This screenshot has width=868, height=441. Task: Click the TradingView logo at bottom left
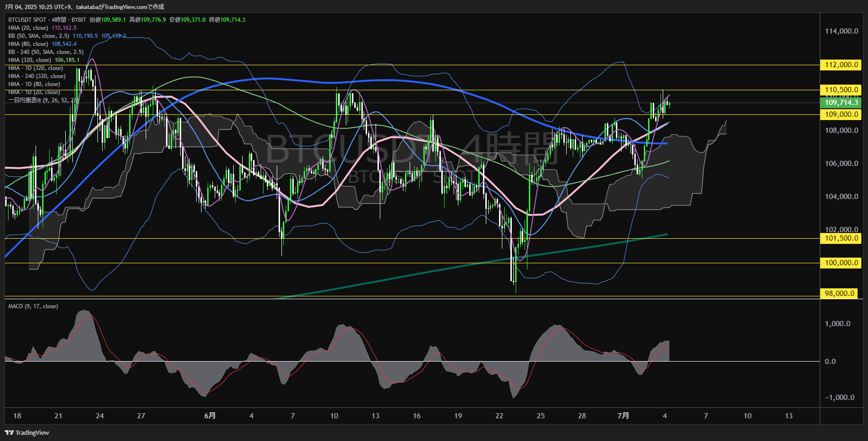[x=27, y=432]
